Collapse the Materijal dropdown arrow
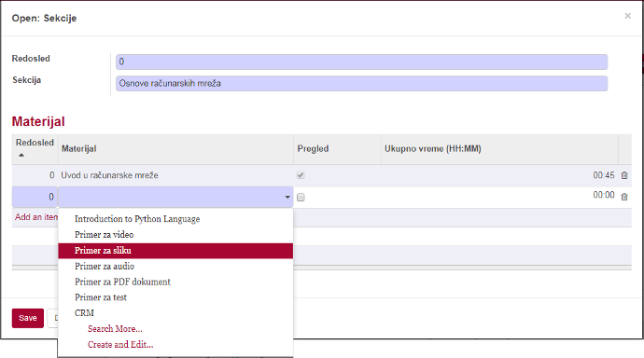Viewport: 644px width, 358px height. (287, 198)
